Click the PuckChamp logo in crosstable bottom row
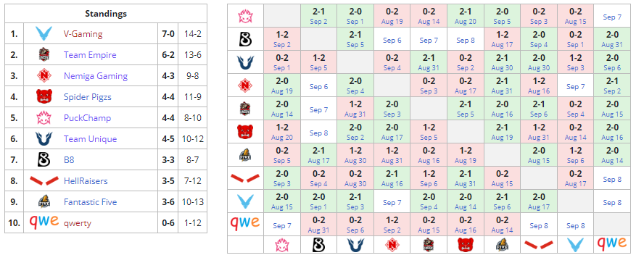The height and width of the screenshot is (263, 644). click(x=281, y=245)
